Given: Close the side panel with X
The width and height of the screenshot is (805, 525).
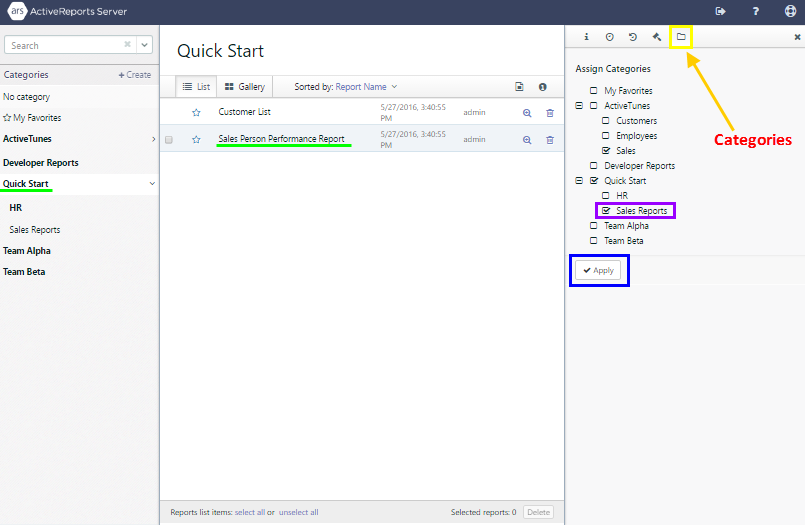Looking at the screenshot, I should [797, 37].
